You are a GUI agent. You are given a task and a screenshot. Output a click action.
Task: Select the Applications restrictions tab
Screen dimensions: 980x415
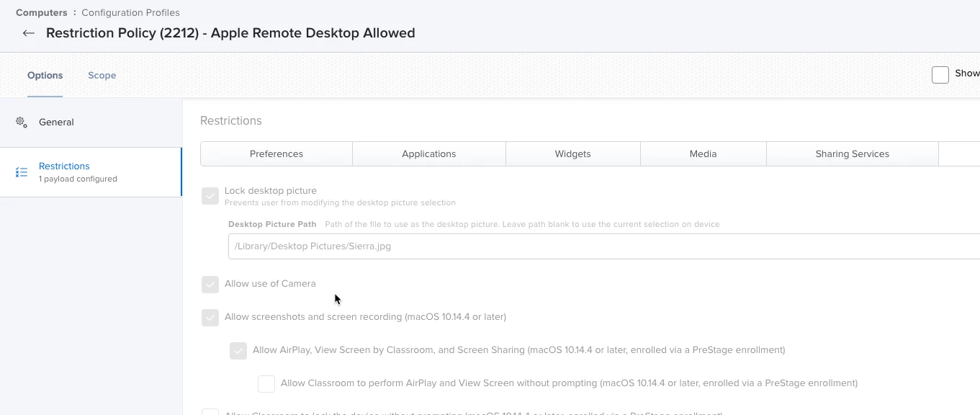pos(429,153)
